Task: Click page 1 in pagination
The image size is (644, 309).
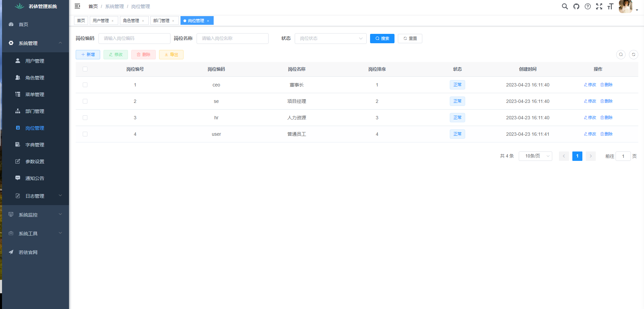Action: pyautogui.click(x=577, y=156)
